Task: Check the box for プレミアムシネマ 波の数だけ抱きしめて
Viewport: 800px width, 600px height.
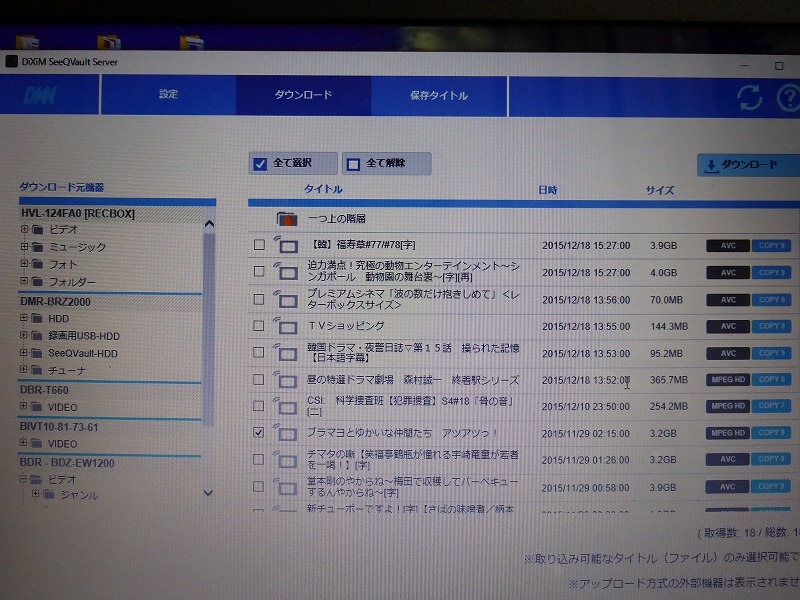Action: click(x=259, y=299)
